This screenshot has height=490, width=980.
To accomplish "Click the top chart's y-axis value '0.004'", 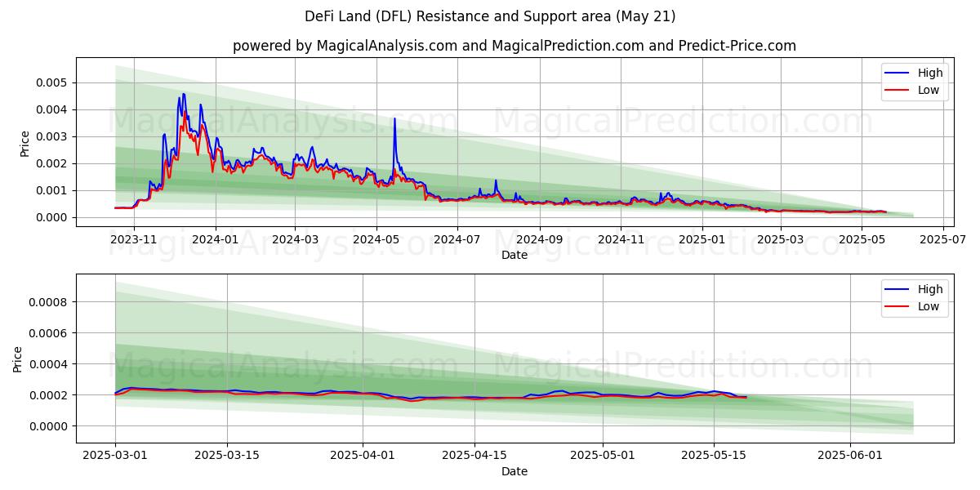I will 53,109.
